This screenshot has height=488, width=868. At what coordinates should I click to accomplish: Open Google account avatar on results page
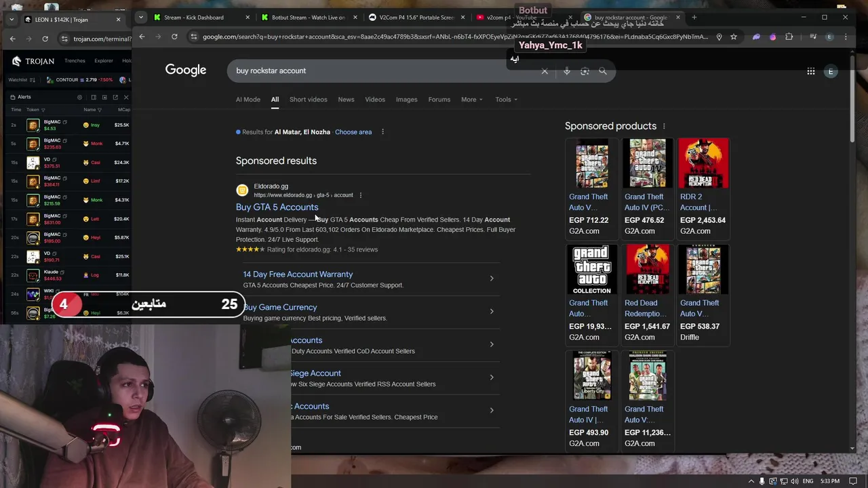click(831, 71)
